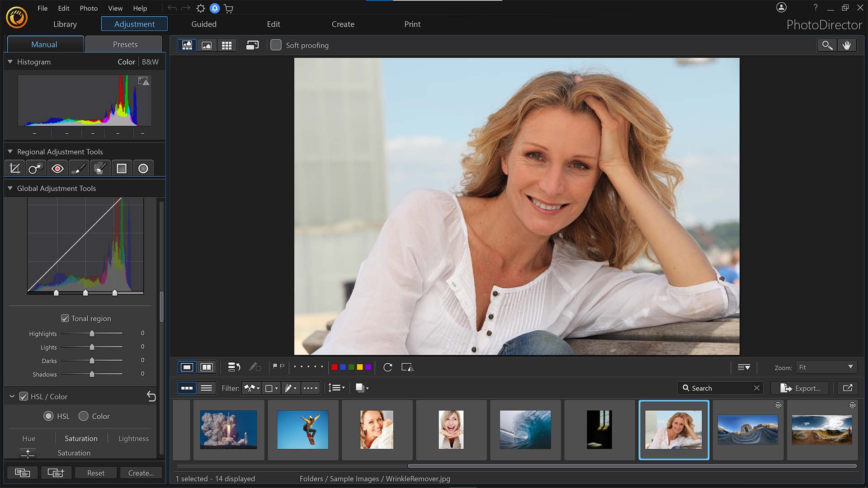Click the Crop tool icon

pyautogui.click(x=14, y=168)
